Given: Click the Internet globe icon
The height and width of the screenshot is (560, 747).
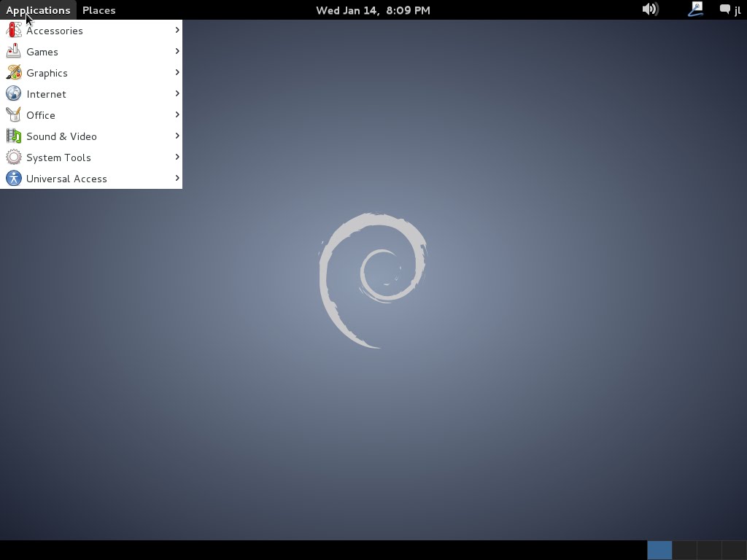Looking at the screenshot, I should point(13,93).
